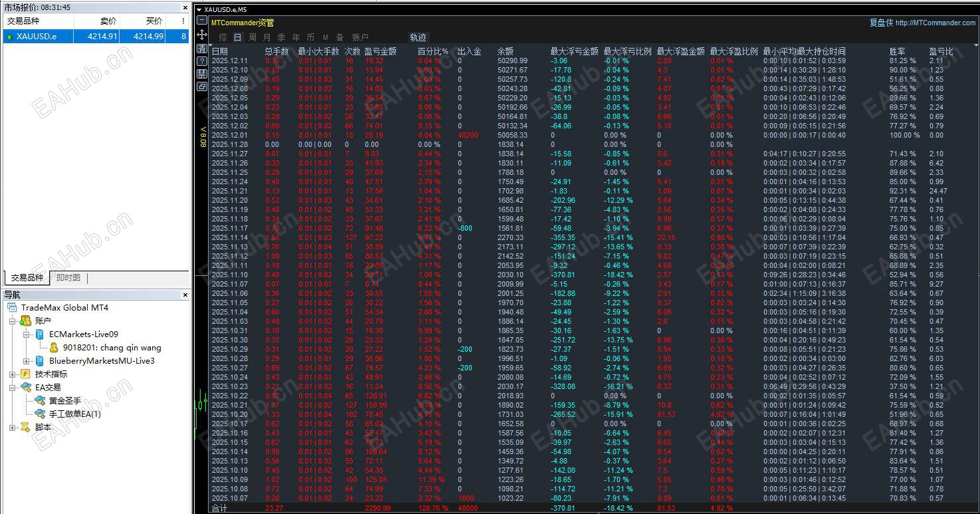980x514 pixels.
Task: Collapse the 账户 tree node
Action: click(x=13, y=321)
